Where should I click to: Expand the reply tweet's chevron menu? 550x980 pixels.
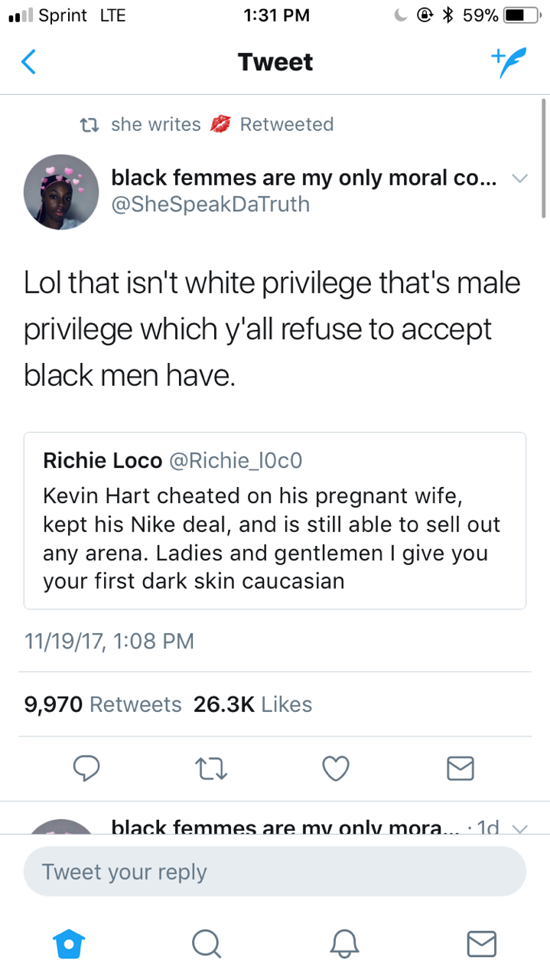pos(519,827)
